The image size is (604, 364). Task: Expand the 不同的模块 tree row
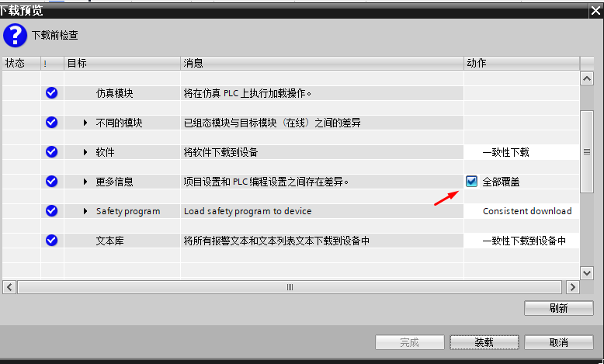85,123
